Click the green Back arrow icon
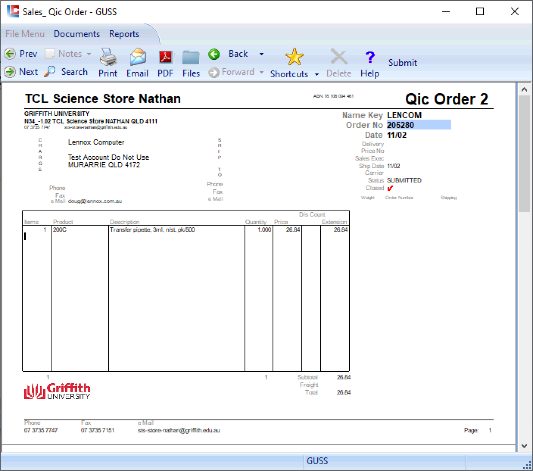 click(214, 54)
